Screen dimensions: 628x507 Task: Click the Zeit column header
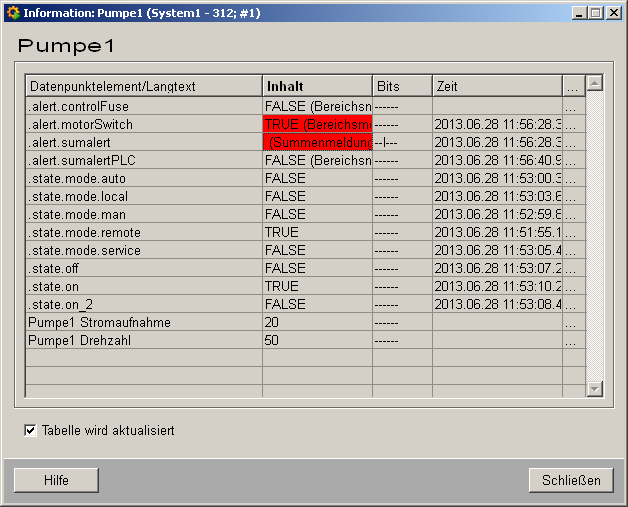pos(497,86)
